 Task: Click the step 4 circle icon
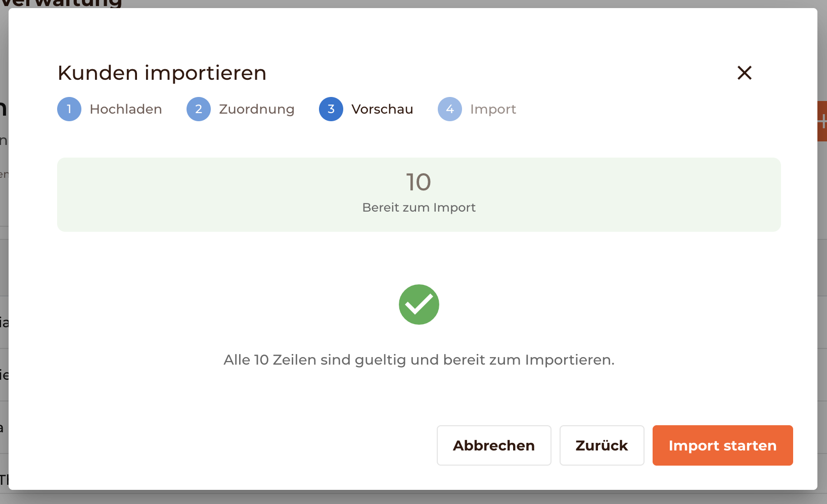point(450,109)
